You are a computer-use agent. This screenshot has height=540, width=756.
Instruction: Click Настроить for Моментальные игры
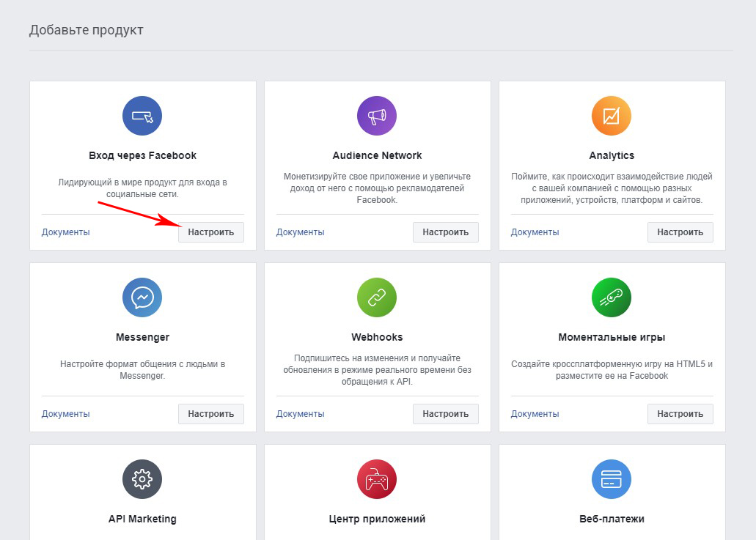(680, 414)
